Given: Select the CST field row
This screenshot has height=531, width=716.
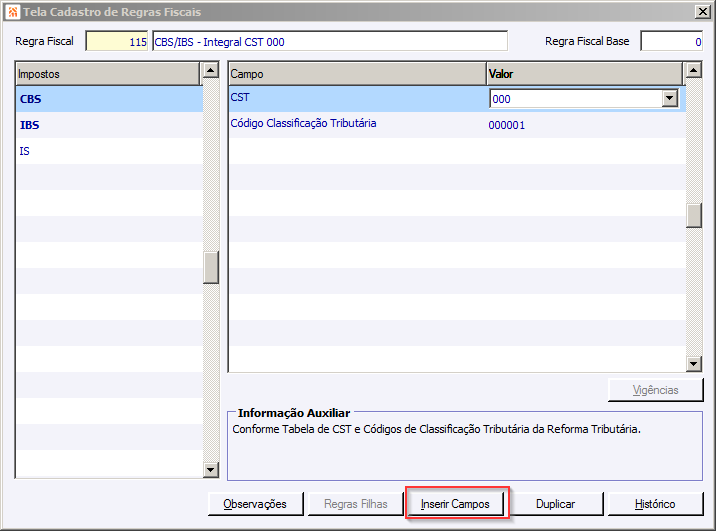Looking at the screenshot, I should pos(457,99).
